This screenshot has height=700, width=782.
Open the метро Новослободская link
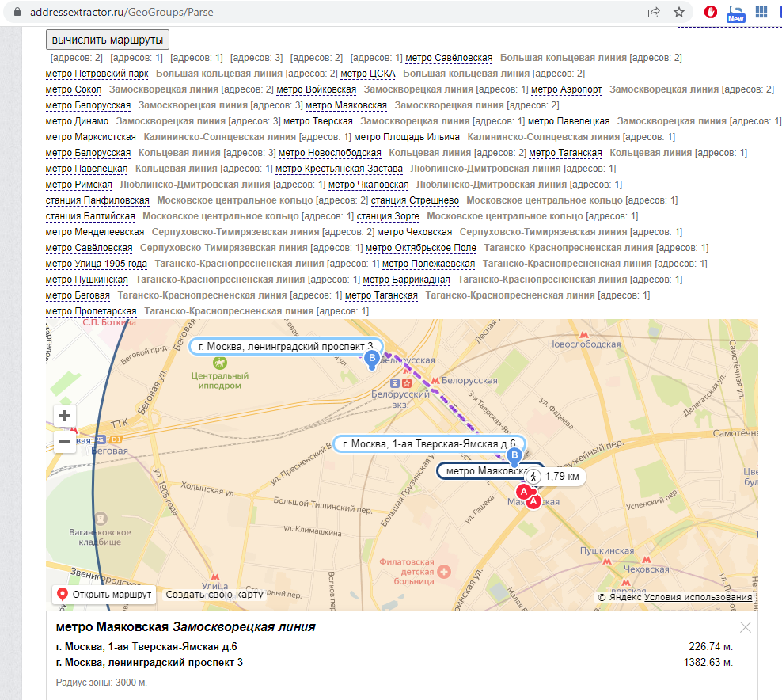pyautogui.click(x=329, y=153)
